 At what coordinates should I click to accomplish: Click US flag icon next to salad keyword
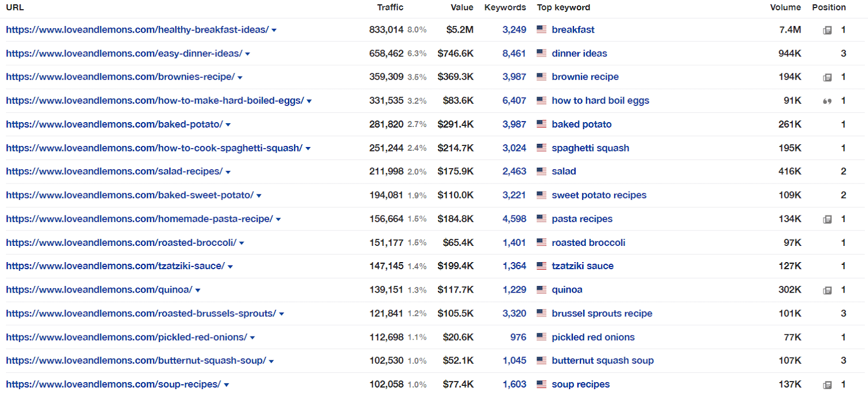541,171
